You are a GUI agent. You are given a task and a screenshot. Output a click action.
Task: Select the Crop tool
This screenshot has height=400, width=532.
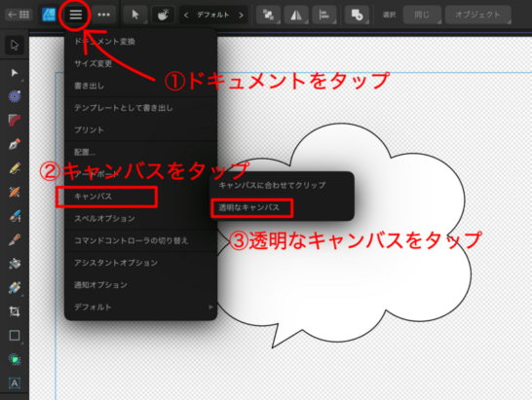pyautogui.click(x=15, y=311)
